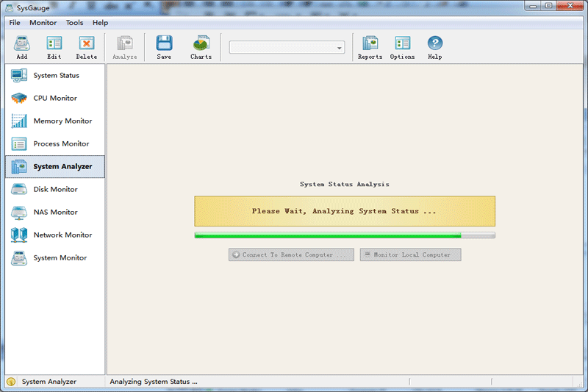Click Connect To Remote Computer button
This screenshot has width=588, height=392.
[292, 254]
